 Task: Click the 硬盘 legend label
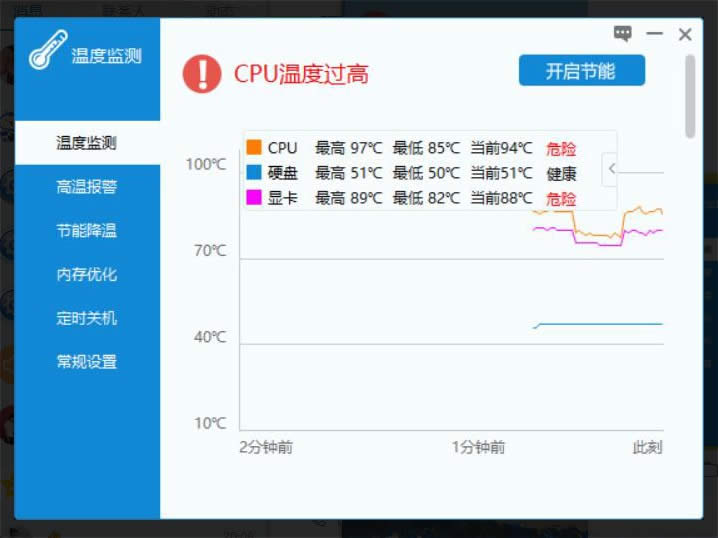[x=283, y=173]
